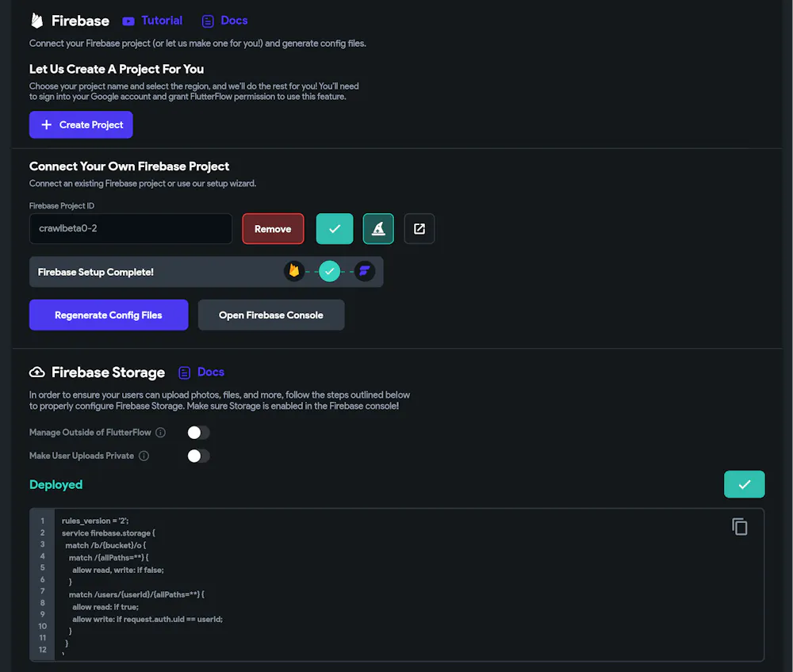The height and width of the screenshot is (672, 793).
Task: Click the FlutterFlow logo in setup status
Action: [364, 271]
